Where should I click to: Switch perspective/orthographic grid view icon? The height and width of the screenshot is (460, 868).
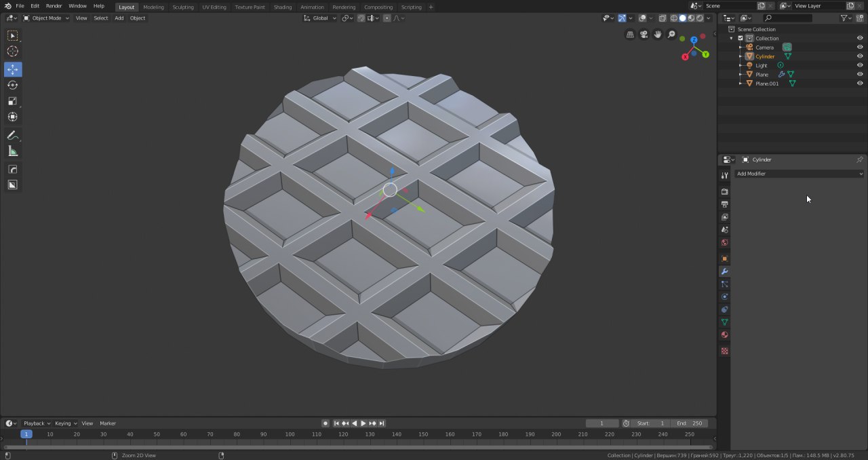coord(630,35)
